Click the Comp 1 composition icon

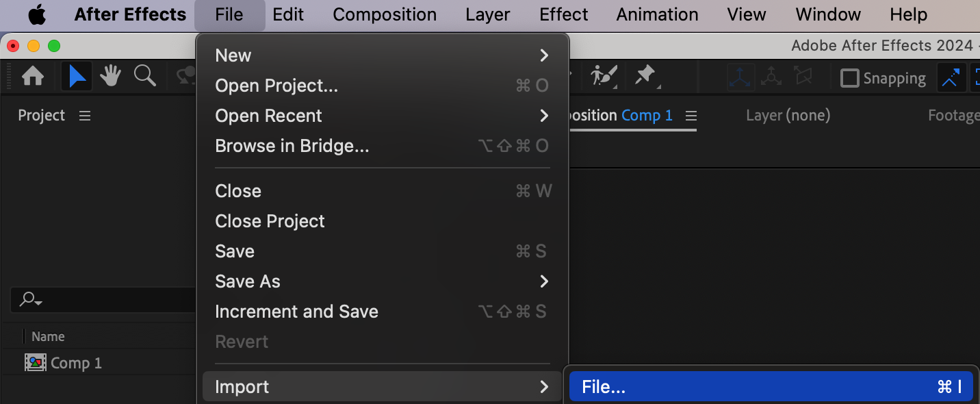click(x=35, y=363)
